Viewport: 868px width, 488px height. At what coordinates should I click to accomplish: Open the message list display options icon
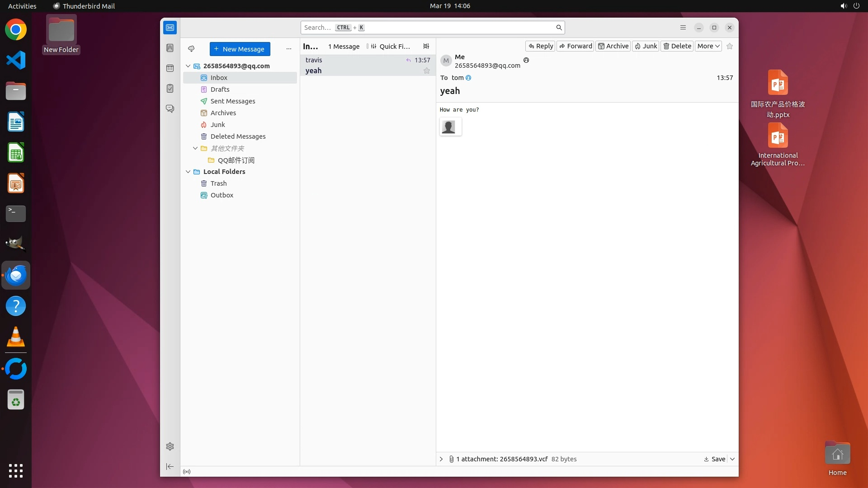coord(426,46)
